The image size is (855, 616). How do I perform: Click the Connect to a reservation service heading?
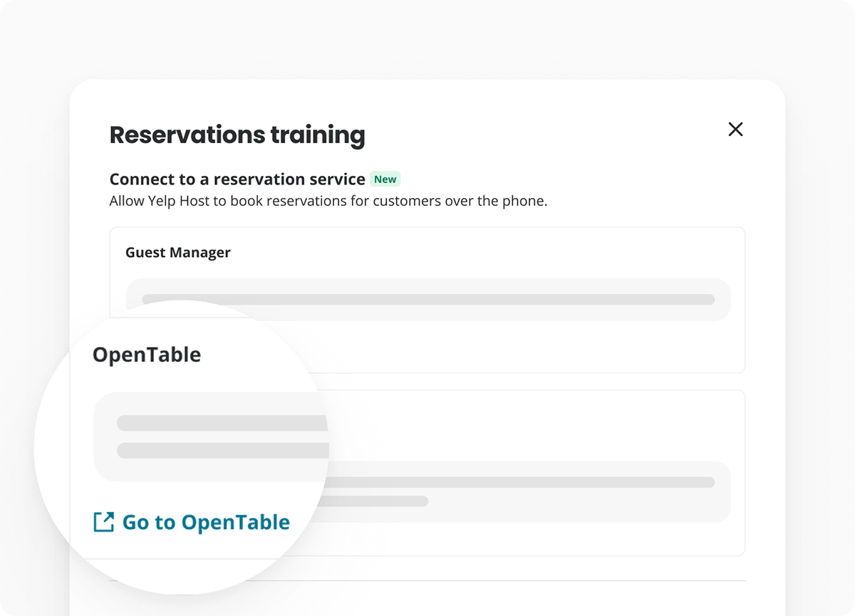pyautogui.click(x=237, y=179)
